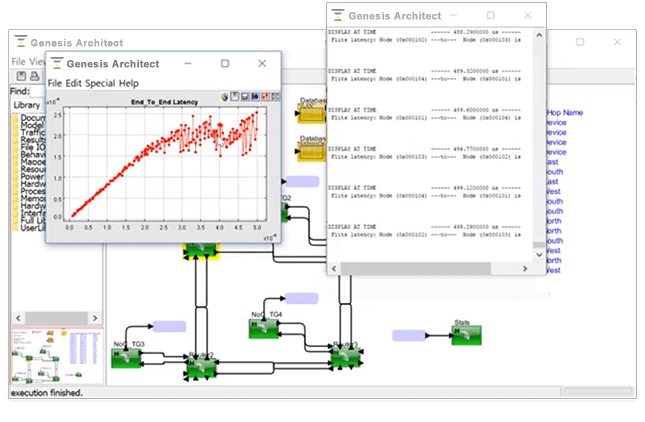The image size is (645, 422).
Task: Click the colorful first plot toolbar icon
Action: coord(224,97)
